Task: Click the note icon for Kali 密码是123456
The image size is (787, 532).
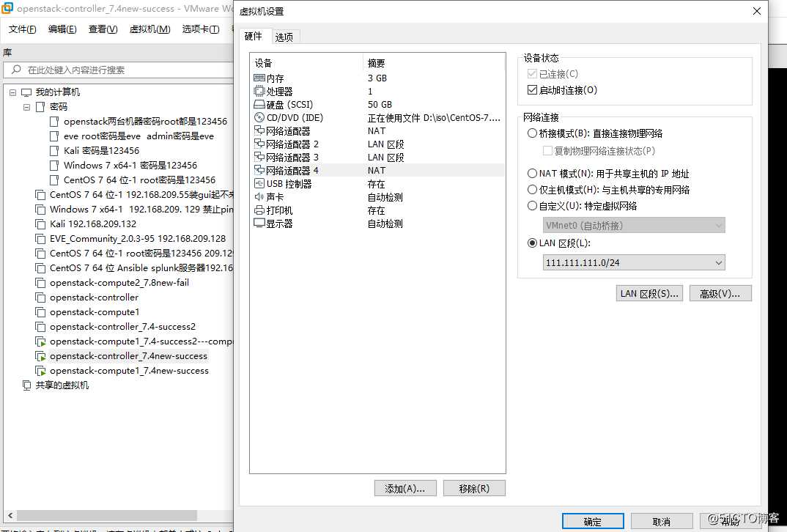Action: (54, 150)
